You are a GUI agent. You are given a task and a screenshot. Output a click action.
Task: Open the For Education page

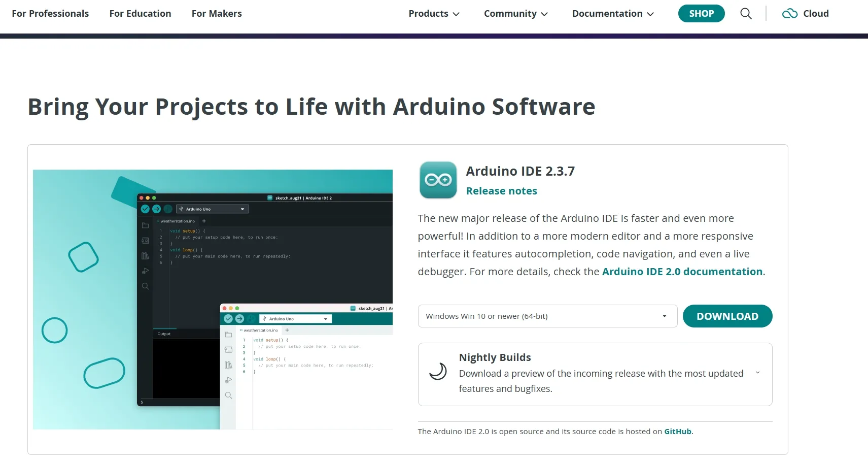(x=140, y=14)
